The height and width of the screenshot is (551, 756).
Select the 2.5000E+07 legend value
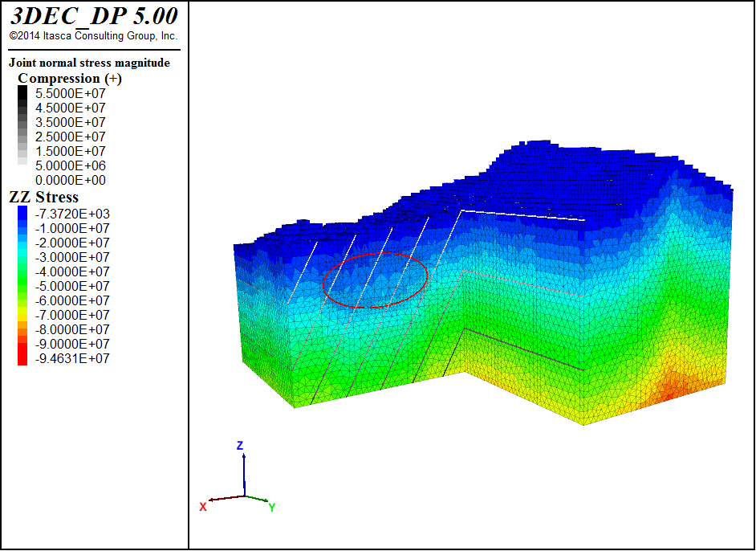(x=71, y=137)
